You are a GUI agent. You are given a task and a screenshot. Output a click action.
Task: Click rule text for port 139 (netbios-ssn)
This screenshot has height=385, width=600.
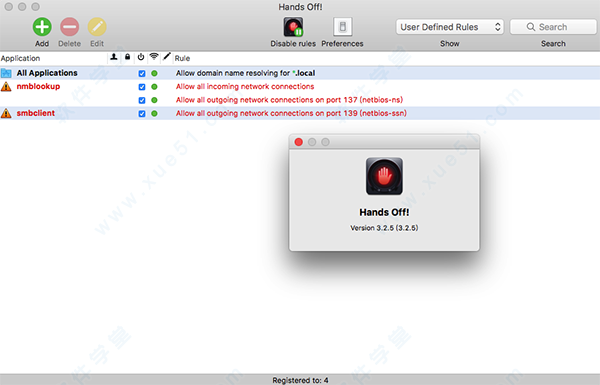[291, 113]
